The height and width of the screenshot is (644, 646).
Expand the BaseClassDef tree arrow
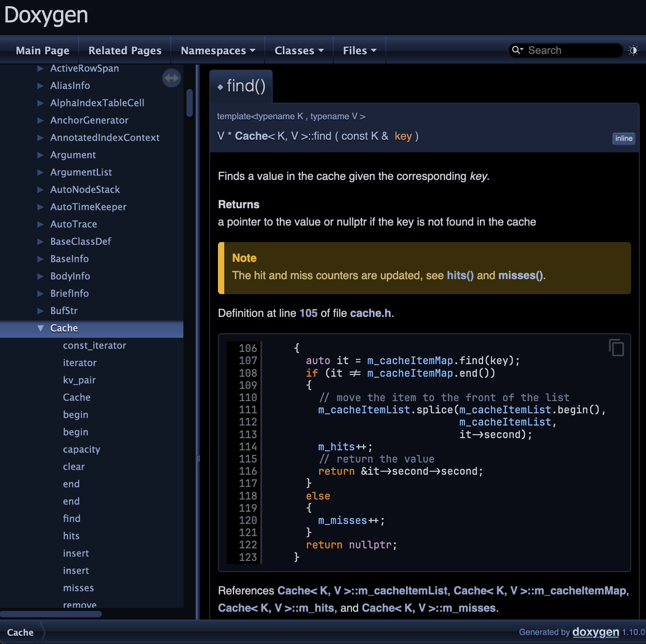pos(40,242)
